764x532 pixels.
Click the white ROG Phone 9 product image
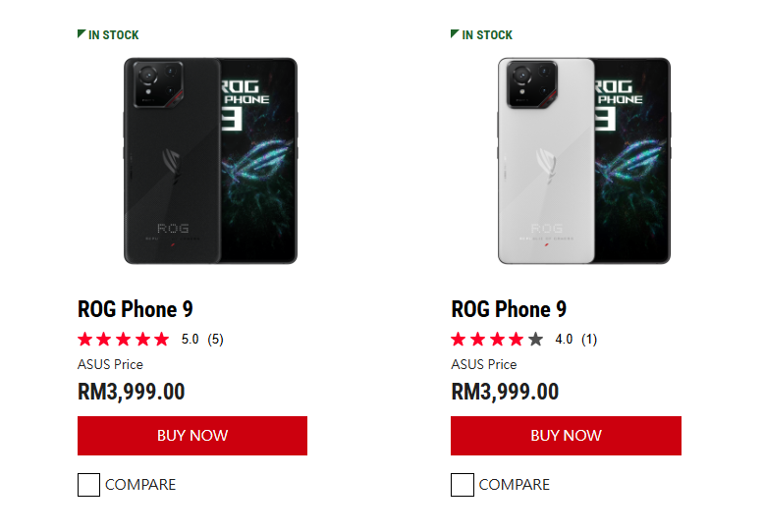point(583,161)
